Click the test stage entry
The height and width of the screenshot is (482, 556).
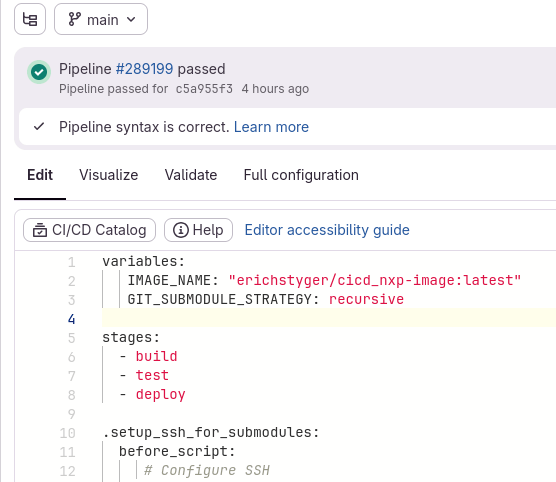(x=152, y=375)
